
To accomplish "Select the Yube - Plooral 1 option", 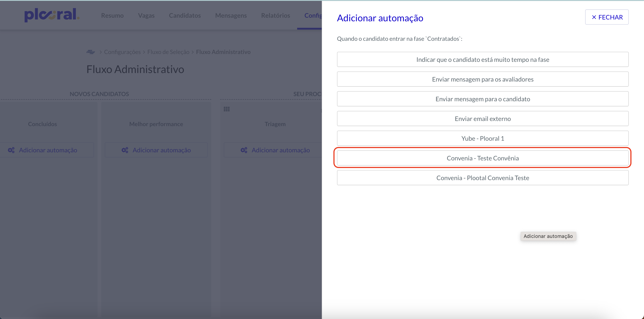I will click(x=482, y=138).
